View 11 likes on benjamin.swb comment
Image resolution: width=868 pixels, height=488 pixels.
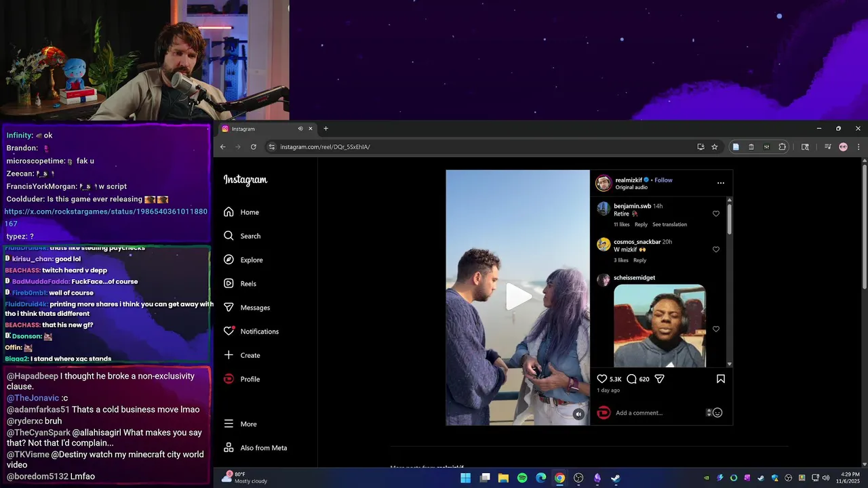click(622, 224)
